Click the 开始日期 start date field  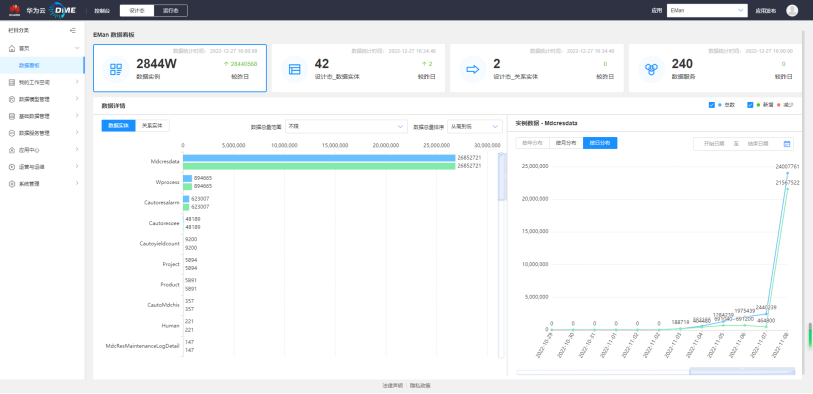[x=713, y=144]
